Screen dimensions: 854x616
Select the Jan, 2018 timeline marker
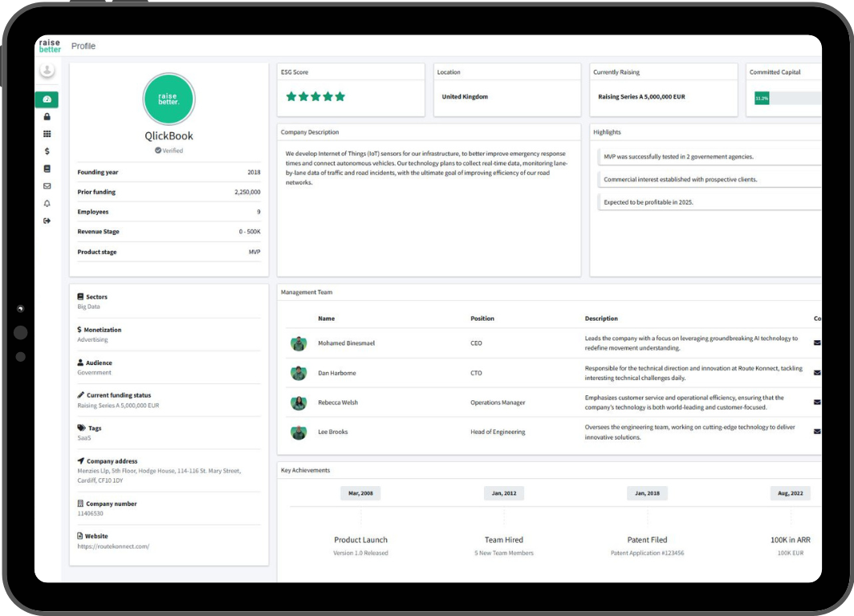pyautogui.click(x=647, y=493)
